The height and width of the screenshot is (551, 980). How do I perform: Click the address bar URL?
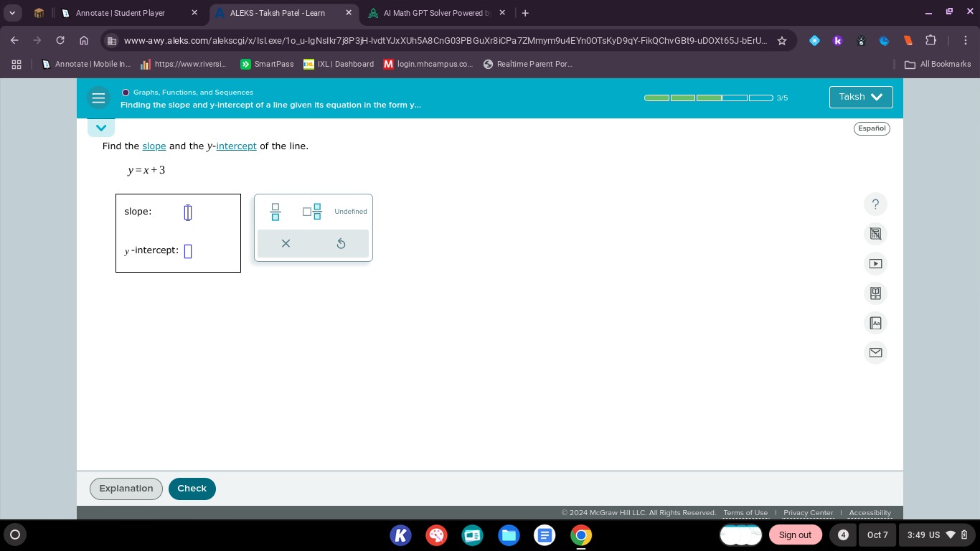445,41
